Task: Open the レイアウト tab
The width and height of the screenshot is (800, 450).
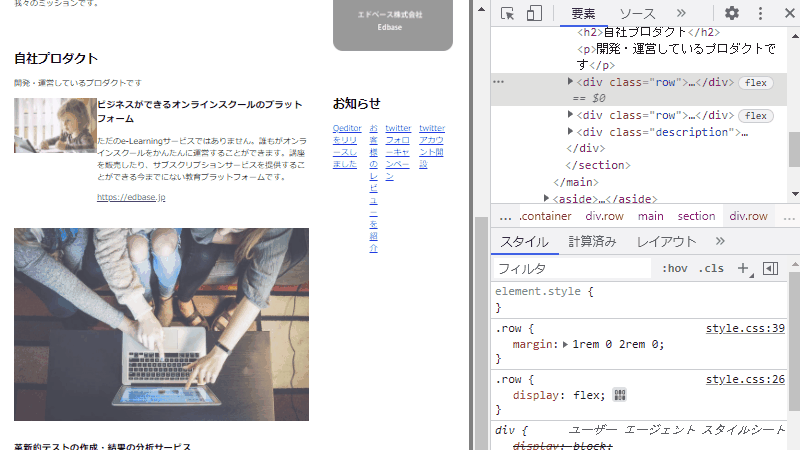Action: [x=666, y=241]
